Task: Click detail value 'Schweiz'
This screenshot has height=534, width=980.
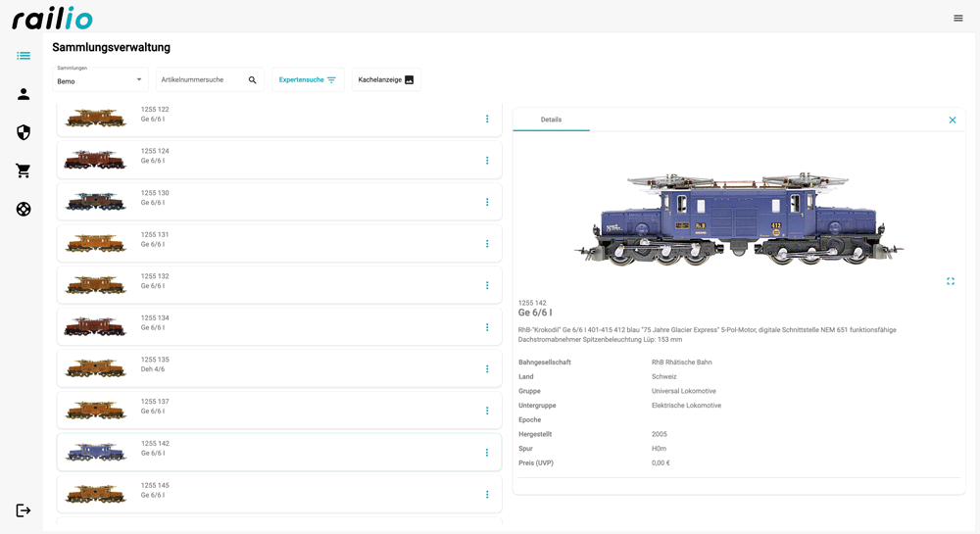Action: tap(663, 376)
